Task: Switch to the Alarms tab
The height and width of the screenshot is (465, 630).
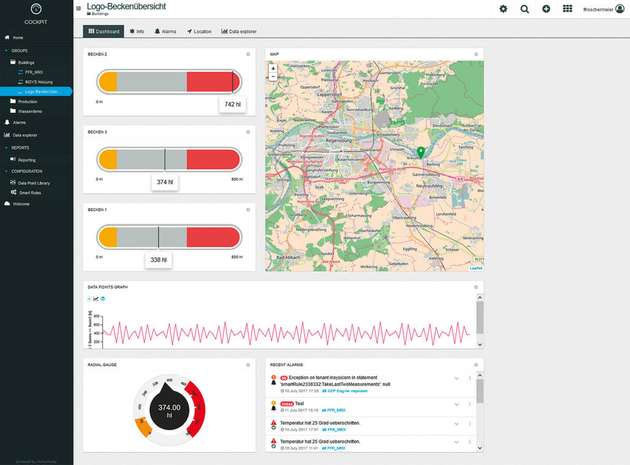Action: [166, 31]
